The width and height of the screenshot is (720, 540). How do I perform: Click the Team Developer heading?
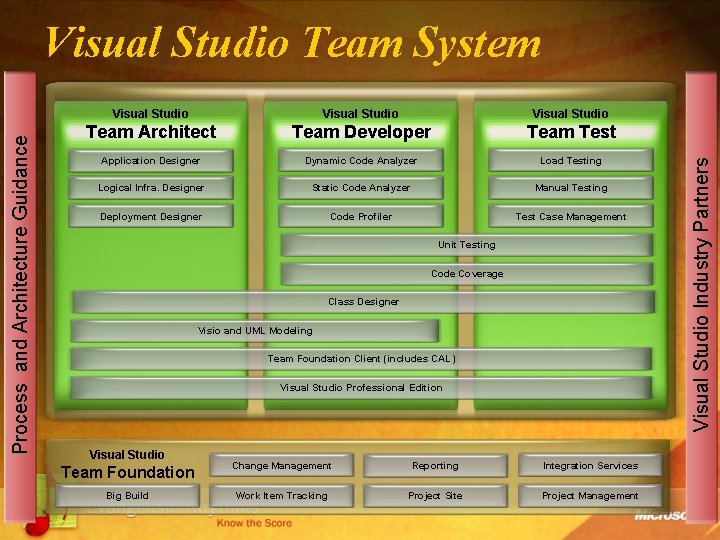point(361,132)
